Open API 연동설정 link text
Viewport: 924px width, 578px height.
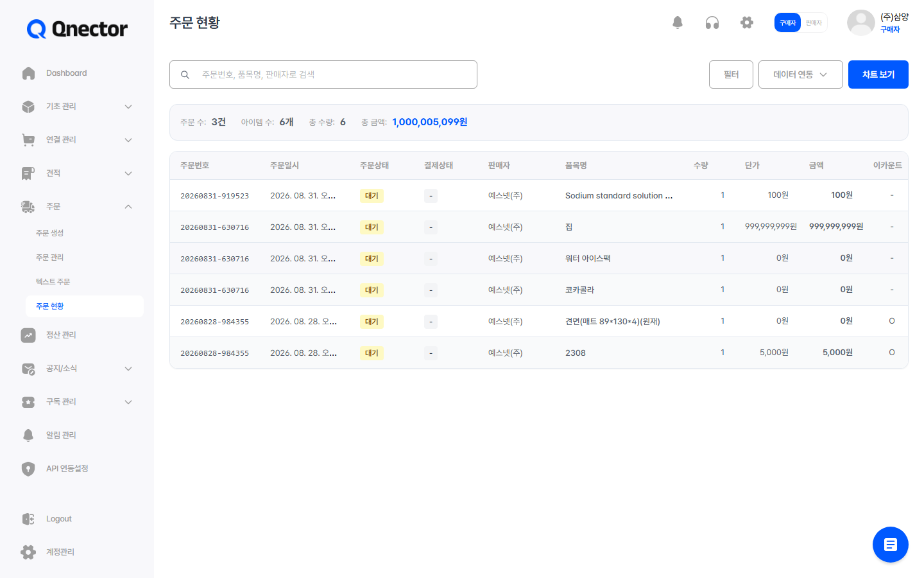click(x=67, y=469)
